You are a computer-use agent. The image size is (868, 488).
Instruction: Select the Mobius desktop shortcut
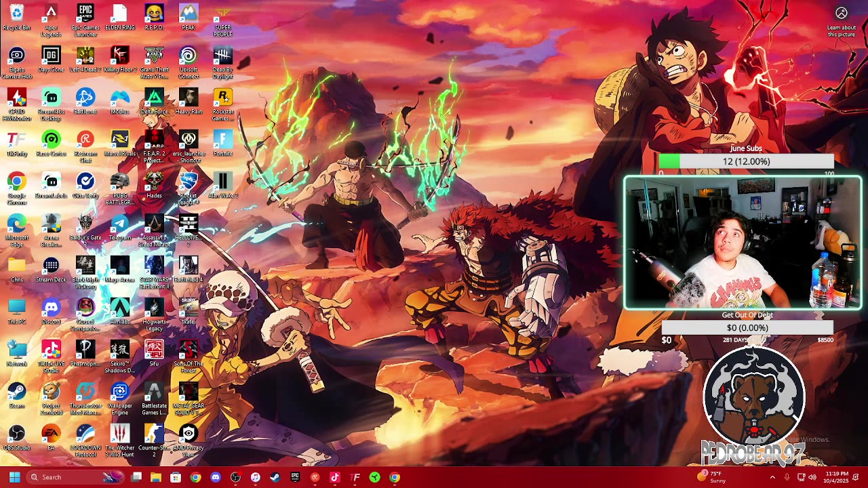120,102
